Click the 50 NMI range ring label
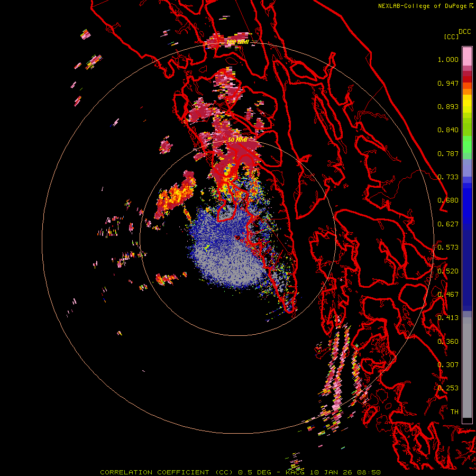 [237, 140]
